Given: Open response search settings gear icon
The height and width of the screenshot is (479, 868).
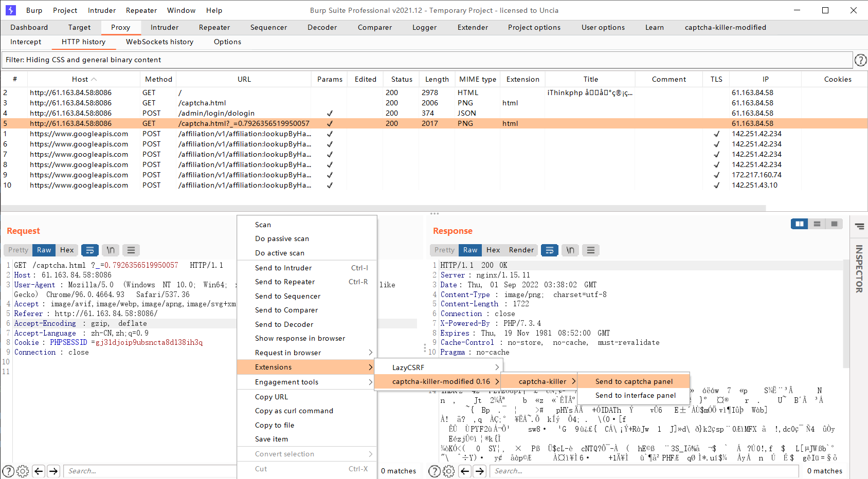Looking at the screenshot, I should tap(449, 471).
